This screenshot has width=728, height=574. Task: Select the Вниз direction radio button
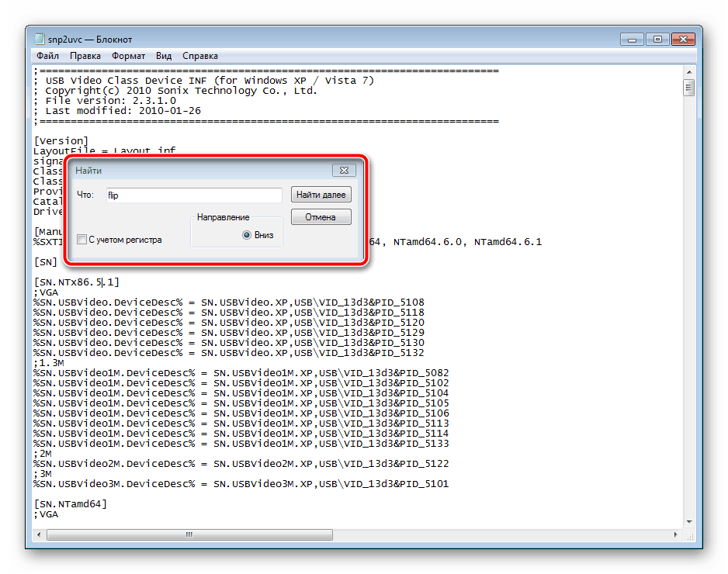247,235
